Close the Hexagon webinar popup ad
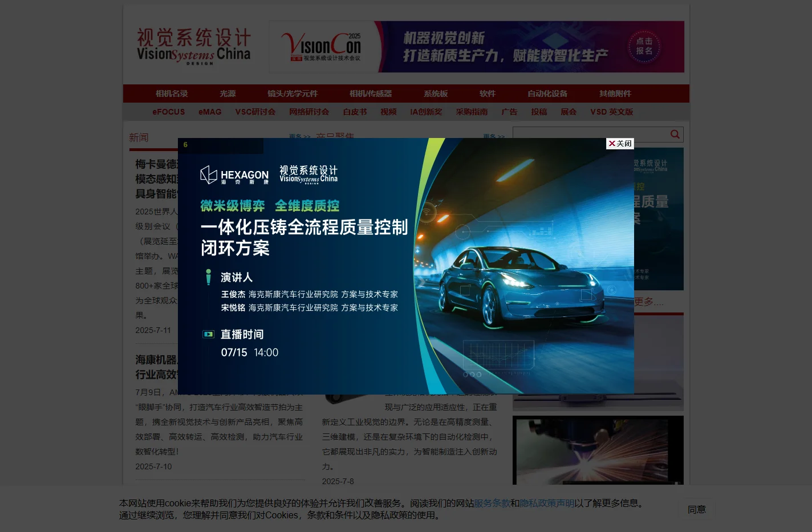The image size is (812, 532). point(620,144)
